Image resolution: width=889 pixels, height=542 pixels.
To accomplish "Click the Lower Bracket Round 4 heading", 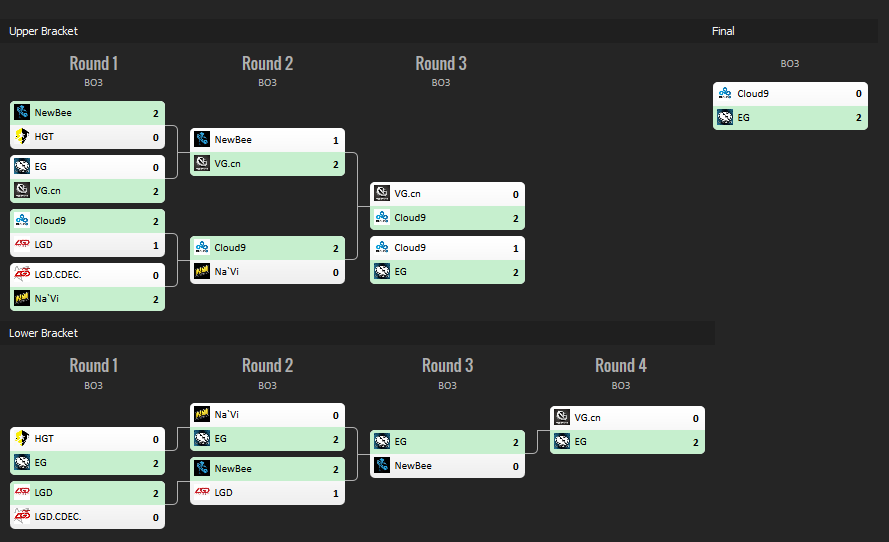I will 620,365.
